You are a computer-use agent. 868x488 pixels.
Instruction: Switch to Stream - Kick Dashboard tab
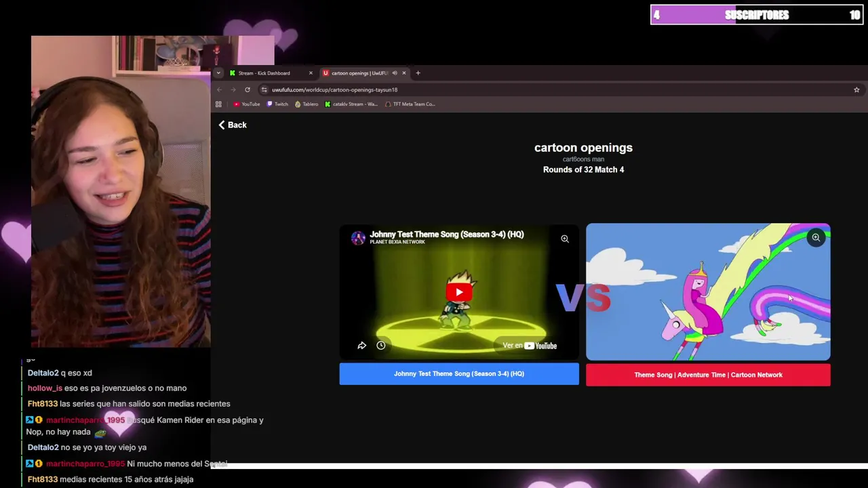coord(264,73)
